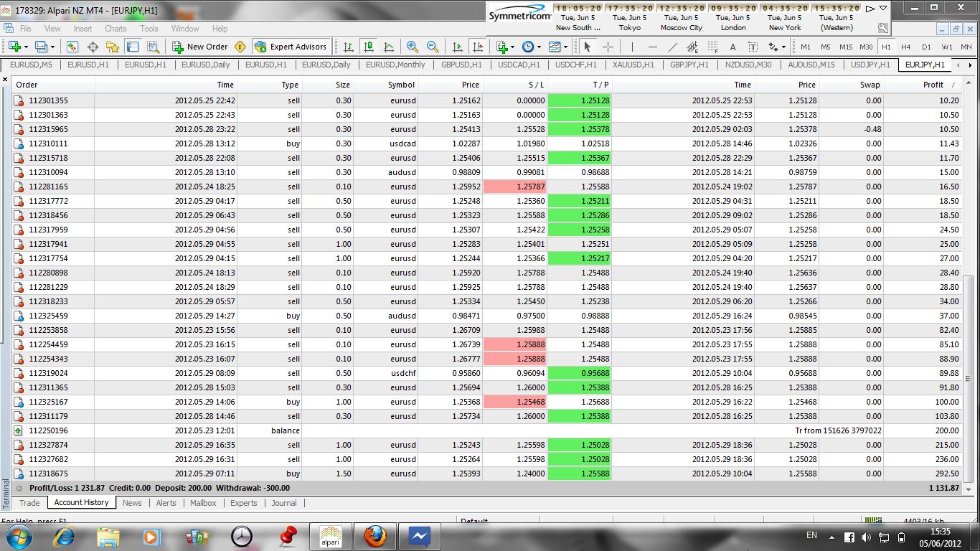Image resolution: width=980 pixels, height=551 pixels.
Task: Select the equidistant channel tool
Action: tap(692, 47)
